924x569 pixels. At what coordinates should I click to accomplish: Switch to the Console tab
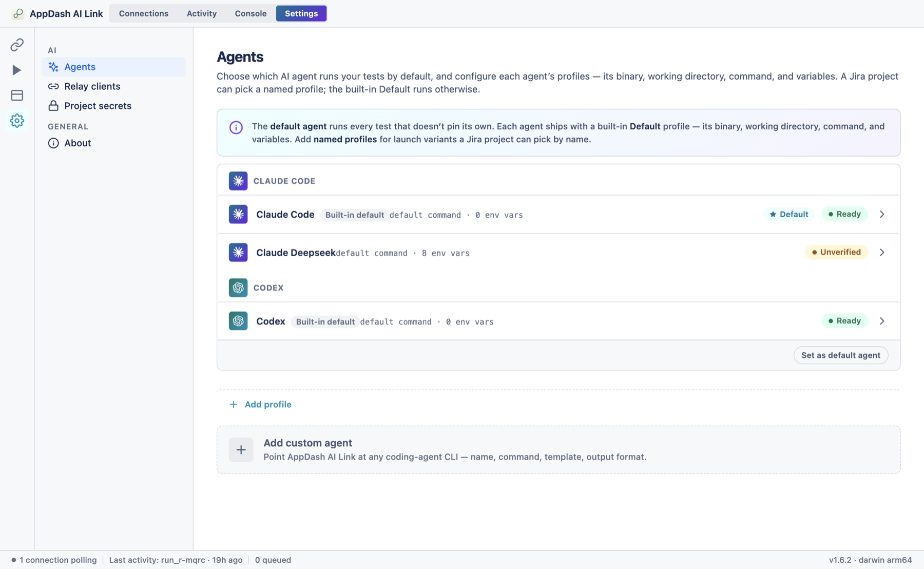point(251,13)
